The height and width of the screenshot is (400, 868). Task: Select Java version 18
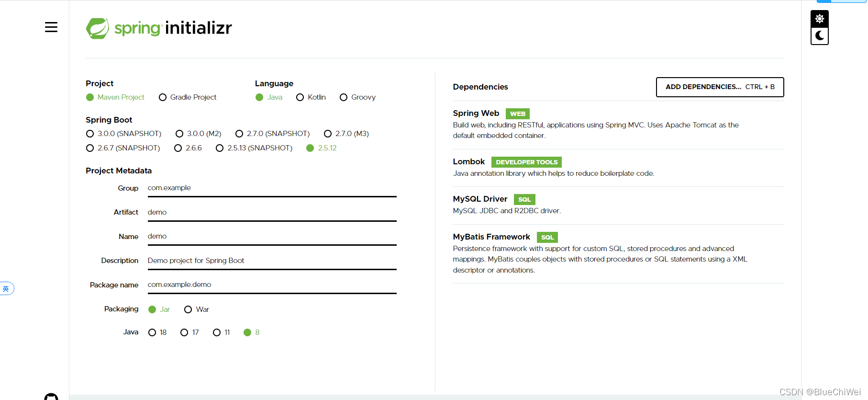157,332
